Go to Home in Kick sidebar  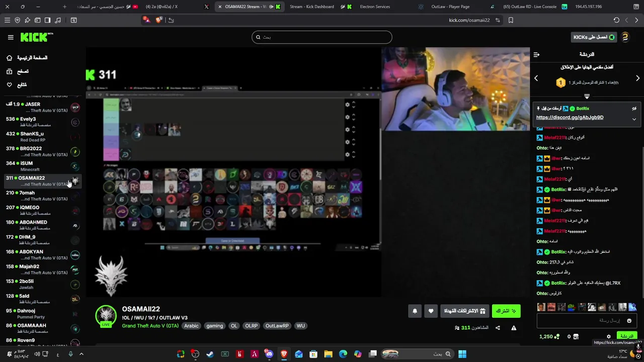[x=27, y=58]
